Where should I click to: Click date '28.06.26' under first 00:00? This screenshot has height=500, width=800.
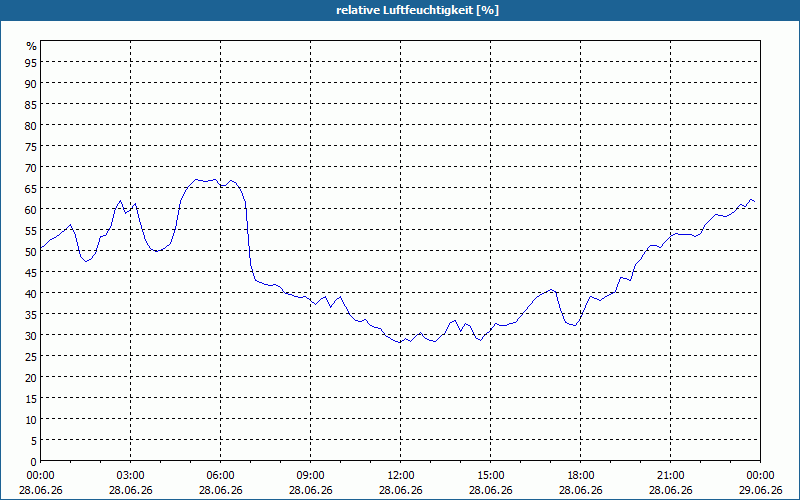pyautogui.click(x=40, y=490)
